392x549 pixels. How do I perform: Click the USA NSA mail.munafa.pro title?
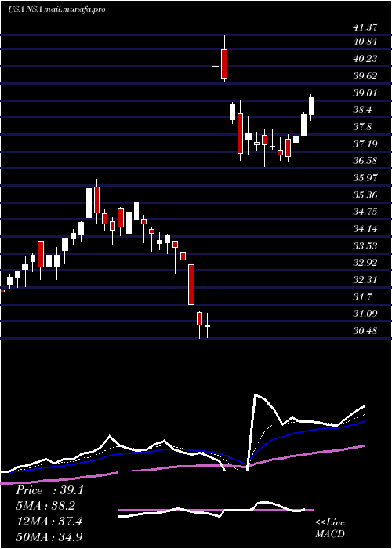(x=56, y=9)
